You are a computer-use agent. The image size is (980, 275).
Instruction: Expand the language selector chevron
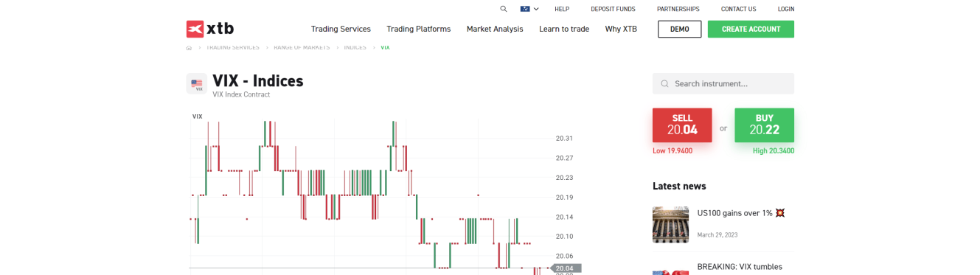[x=536, y=9]
